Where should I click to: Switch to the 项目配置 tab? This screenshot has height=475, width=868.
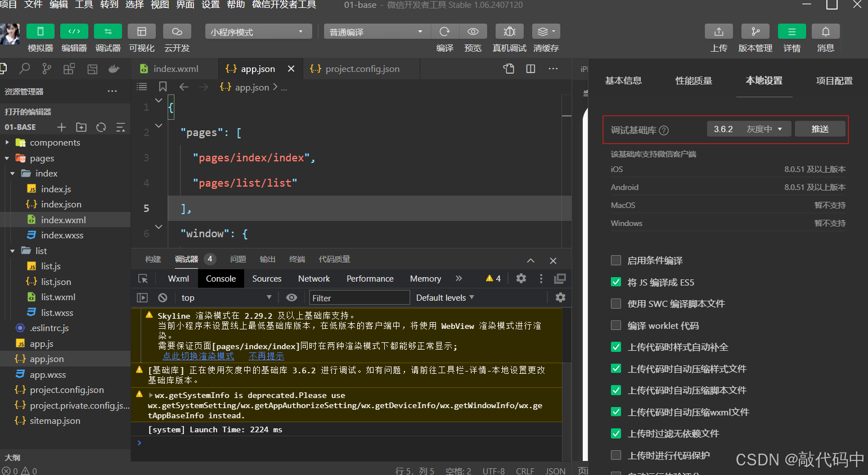tap(834, 80)
